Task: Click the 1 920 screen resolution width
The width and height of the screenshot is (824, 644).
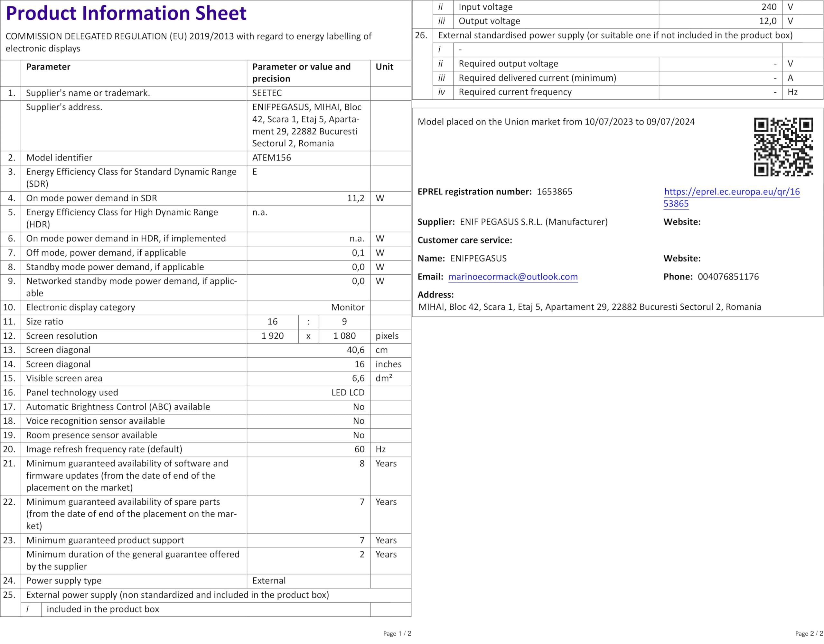Action: coord(272,336)
